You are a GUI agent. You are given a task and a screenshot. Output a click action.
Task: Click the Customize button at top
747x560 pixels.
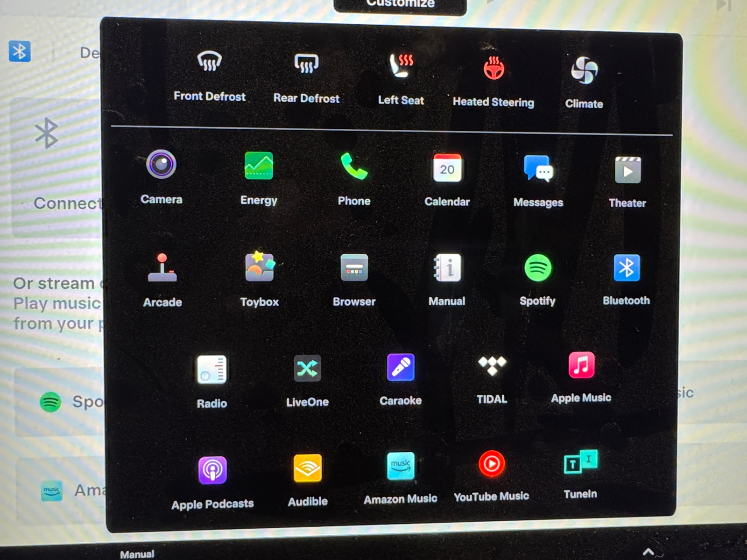click(400, 5)
